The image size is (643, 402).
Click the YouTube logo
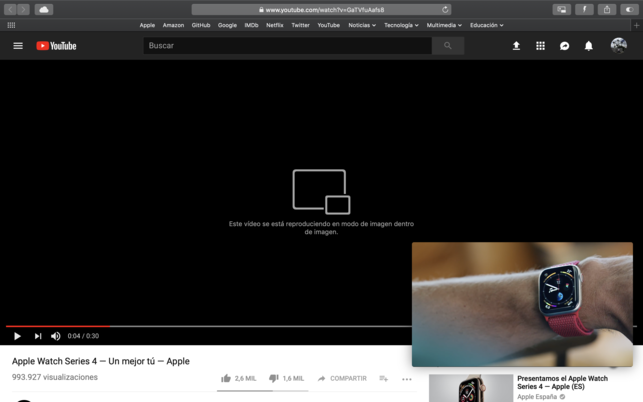(x=56, y=46)
